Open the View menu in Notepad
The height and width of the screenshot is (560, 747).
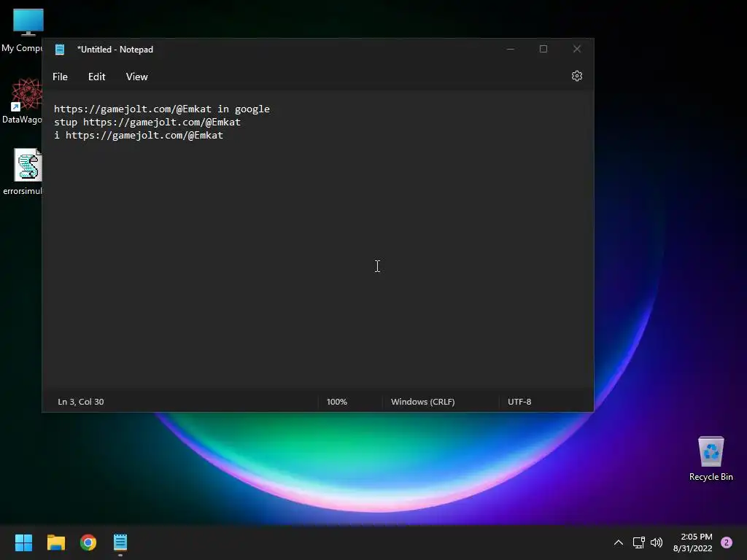coord(136,77)
